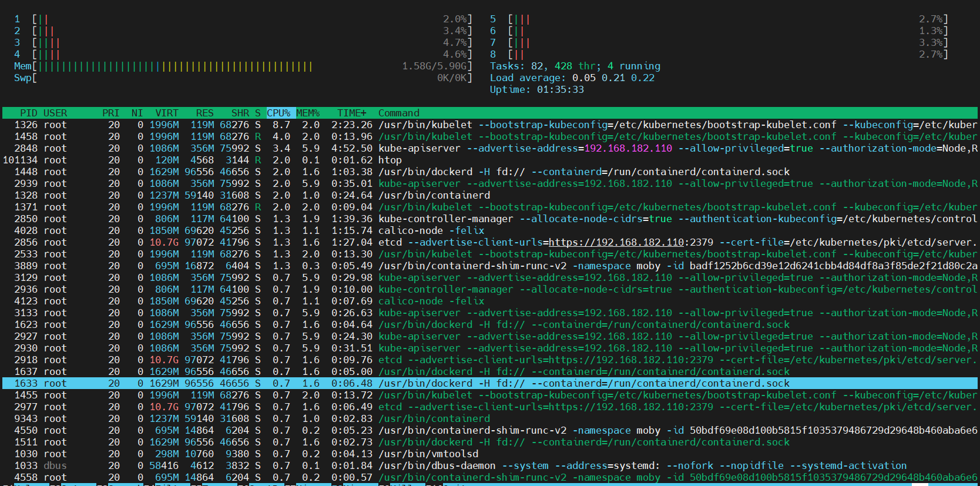Select the htop process row PID 101134
This screenshot has height=486, width=980.
pyautogui.click(x=490, y=160)
